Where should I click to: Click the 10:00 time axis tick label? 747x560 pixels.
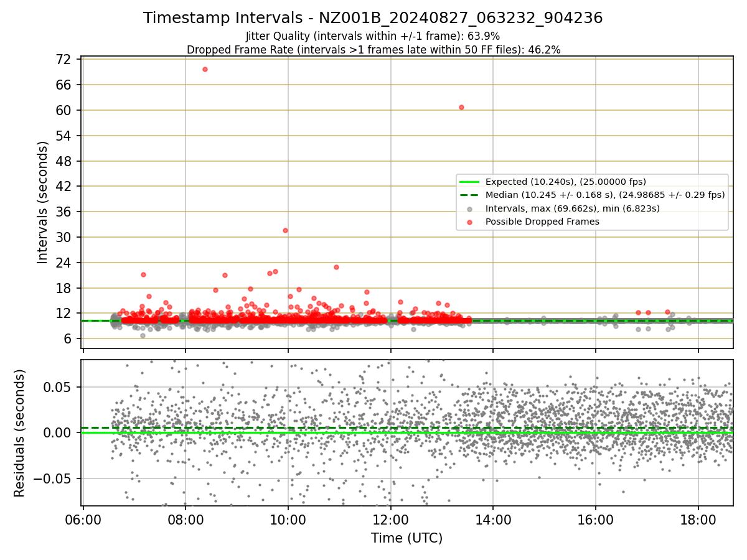coord(288,520)
